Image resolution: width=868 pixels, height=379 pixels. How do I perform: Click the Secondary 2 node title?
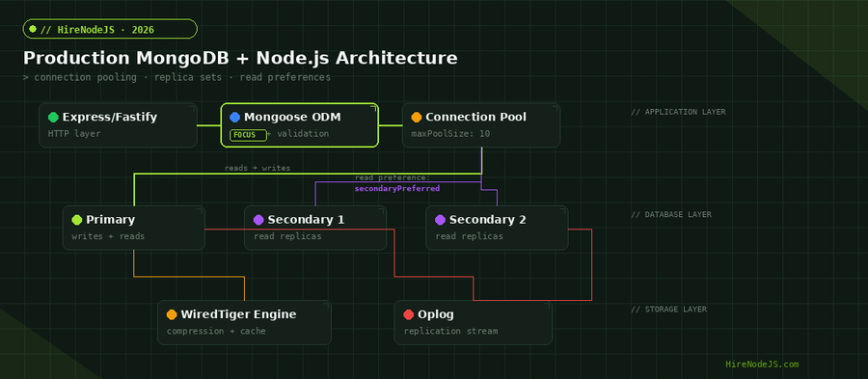[488, 220]
